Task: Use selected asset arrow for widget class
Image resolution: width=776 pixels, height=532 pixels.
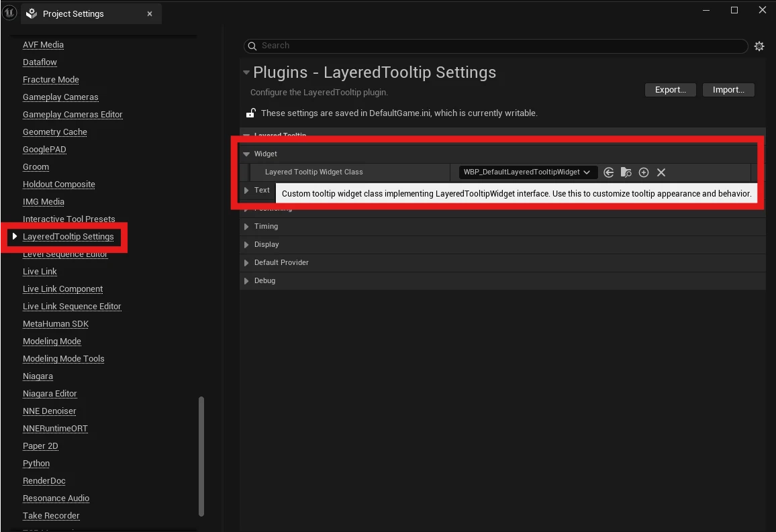Action: (609, 172)
